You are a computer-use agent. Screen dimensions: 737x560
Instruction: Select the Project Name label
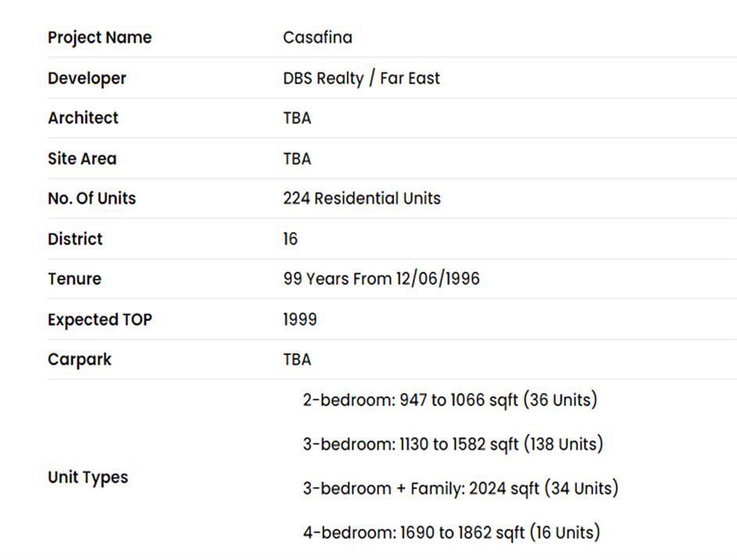click(x=99, y=37)
